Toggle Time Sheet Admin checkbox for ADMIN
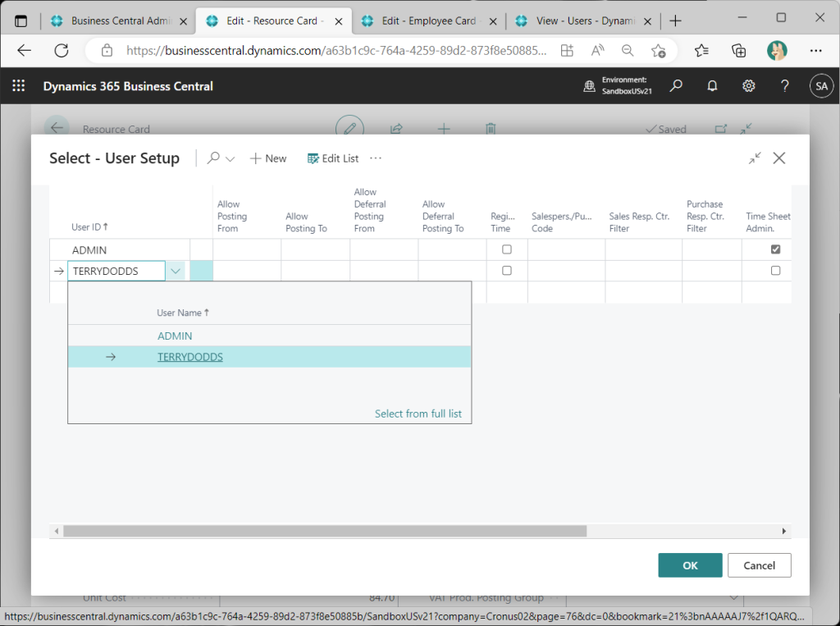 775,249
